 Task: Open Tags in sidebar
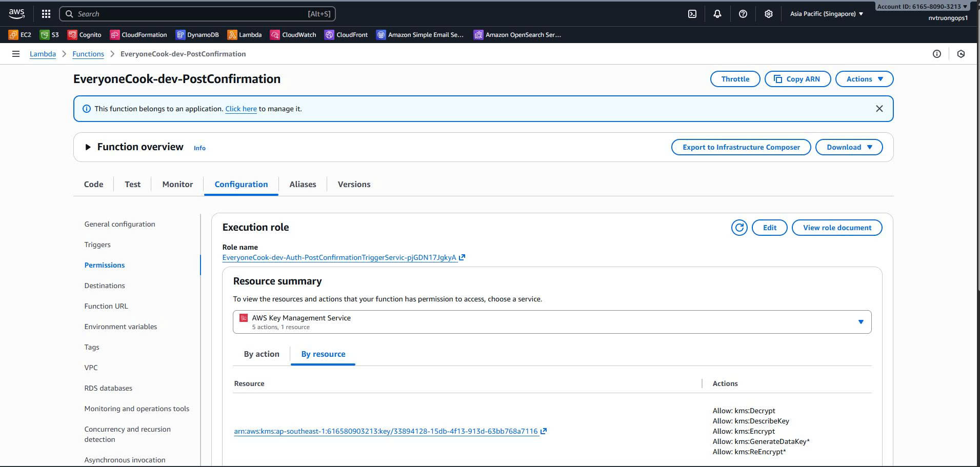92,347
